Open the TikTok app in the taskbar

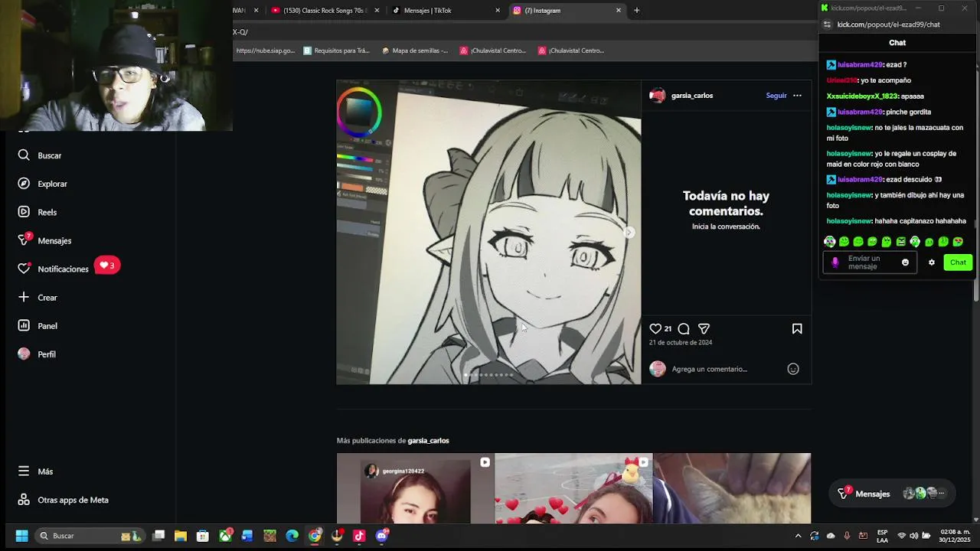coord(359,536)
